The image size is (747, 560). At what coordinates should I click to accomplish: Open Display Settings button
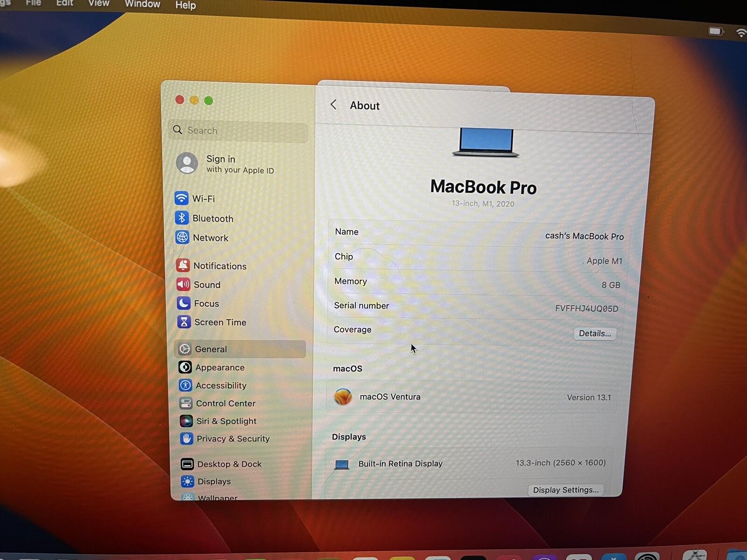[x=566, y=490]
